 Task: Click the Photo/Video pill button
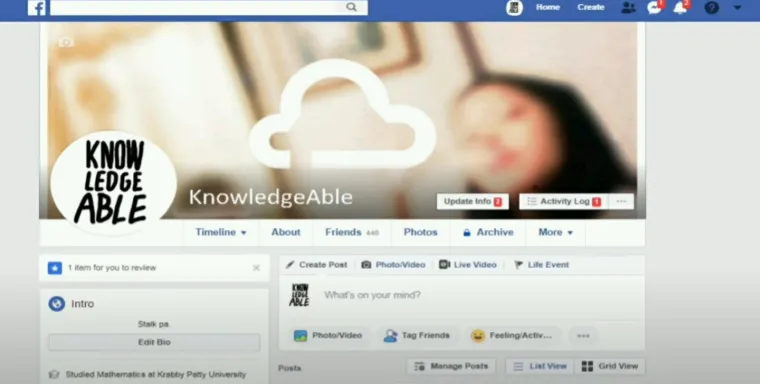click(x=329, y=336)
